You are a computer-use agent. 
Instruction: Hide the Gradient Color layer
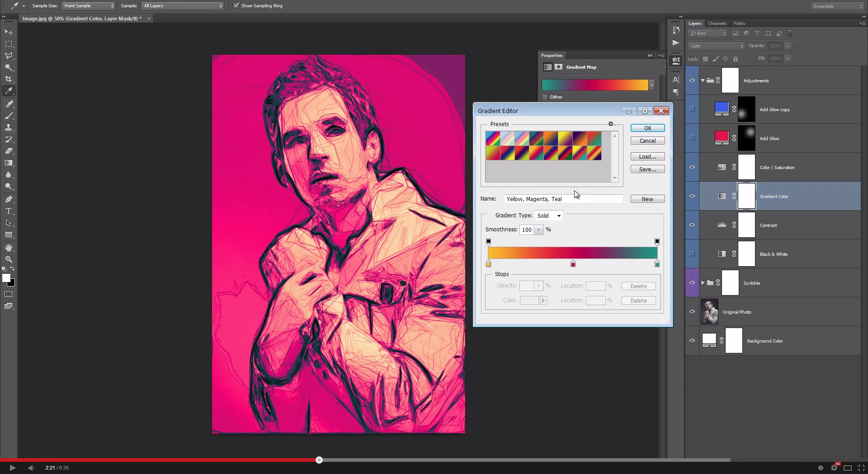click(x=692, y=196)
